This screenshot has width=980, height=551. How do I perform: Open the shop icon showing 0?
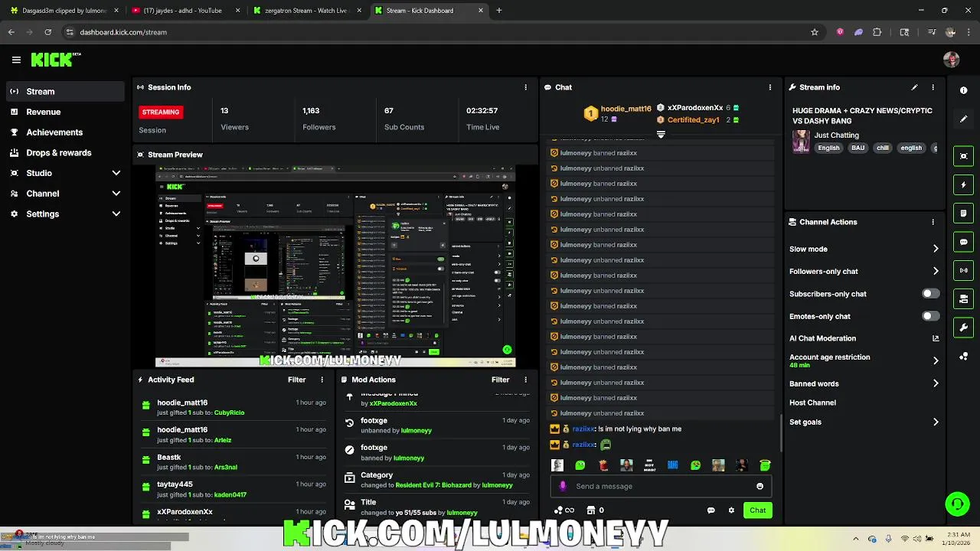(x=595, y=510)
